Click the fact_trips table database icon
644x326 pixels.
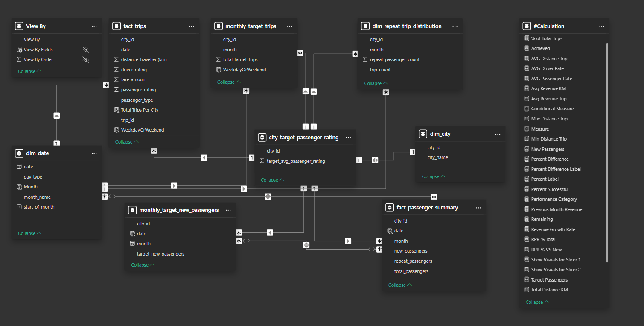[117, 26]
